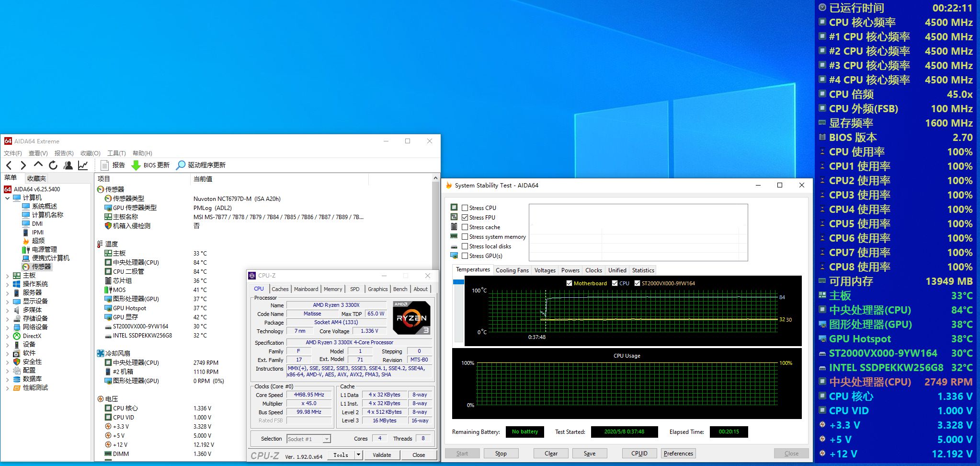This screenshot has width=980, height=466.
Task: Open Preferences in stability test
Action: pyautogui.click(x=678, y=453)
